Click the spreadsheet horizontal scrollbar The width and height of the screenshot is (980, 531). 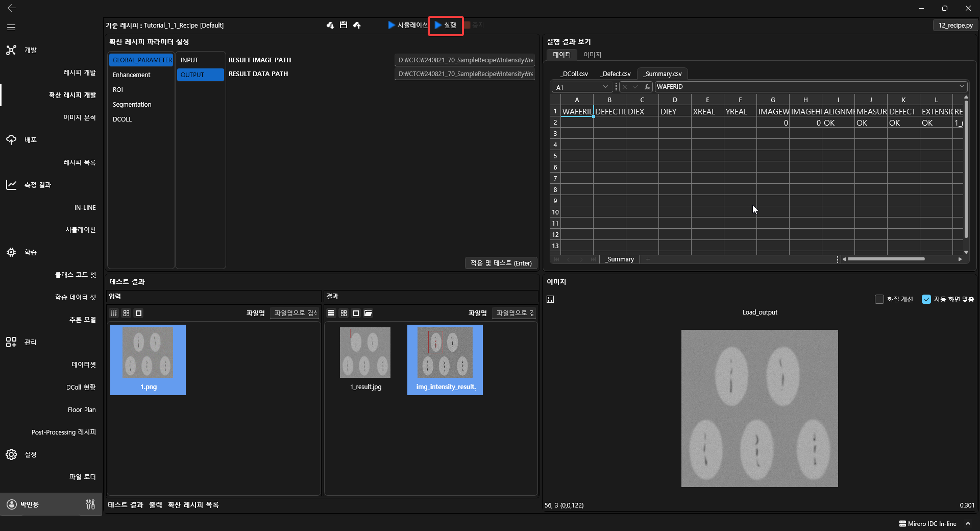pyautogui.click(x=886, y=259)
